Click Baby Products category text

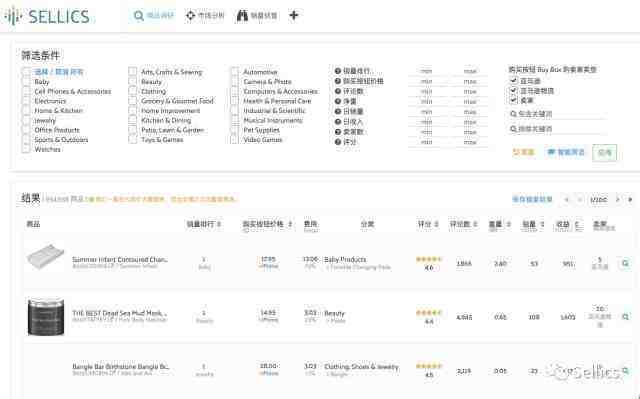point(345,259)
